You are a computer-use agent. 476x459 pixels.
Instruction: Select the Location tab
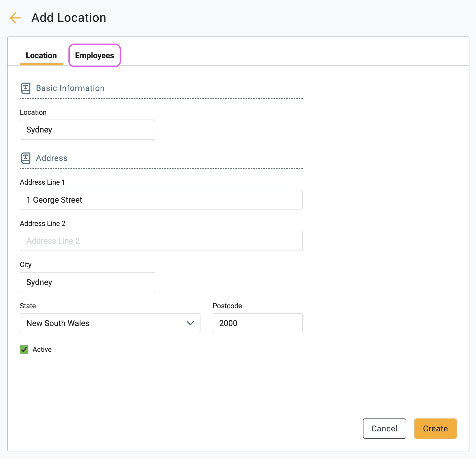(41, 55)
